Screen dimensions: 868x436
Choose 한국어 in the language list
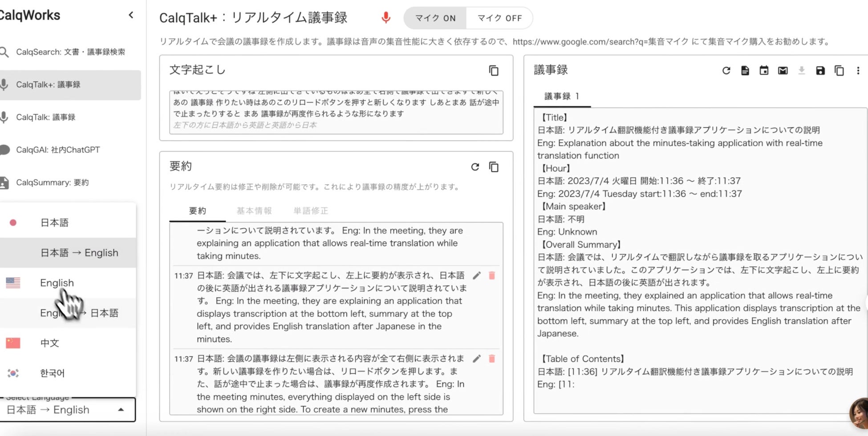pos(68,373)
